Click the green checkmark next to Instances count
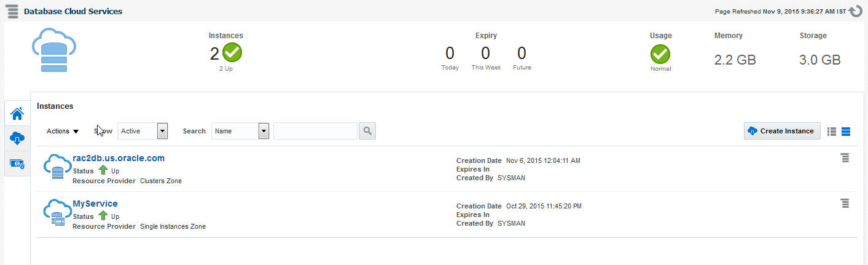The width and height of the screenshot is (868, 265). [232, 53]
